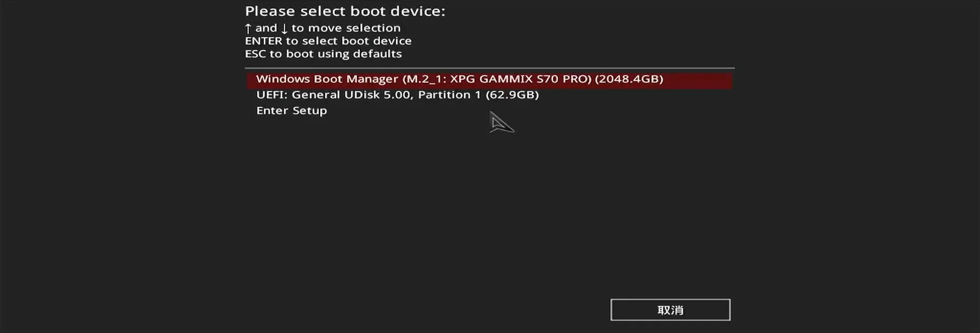Click the word "Setup" in the last entry
The height and width of the screenshot is (333, 980).
(x=310, y=111)
